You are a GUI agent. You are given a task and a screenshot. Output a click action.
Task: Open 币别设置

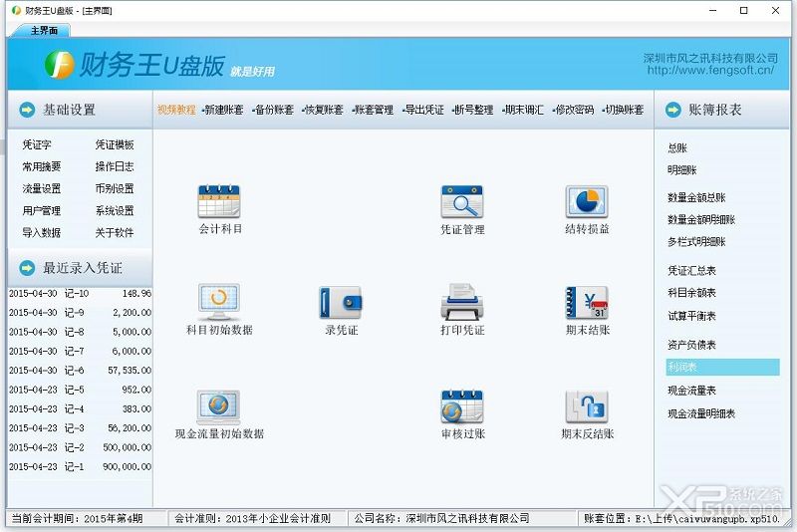[115, 189]
